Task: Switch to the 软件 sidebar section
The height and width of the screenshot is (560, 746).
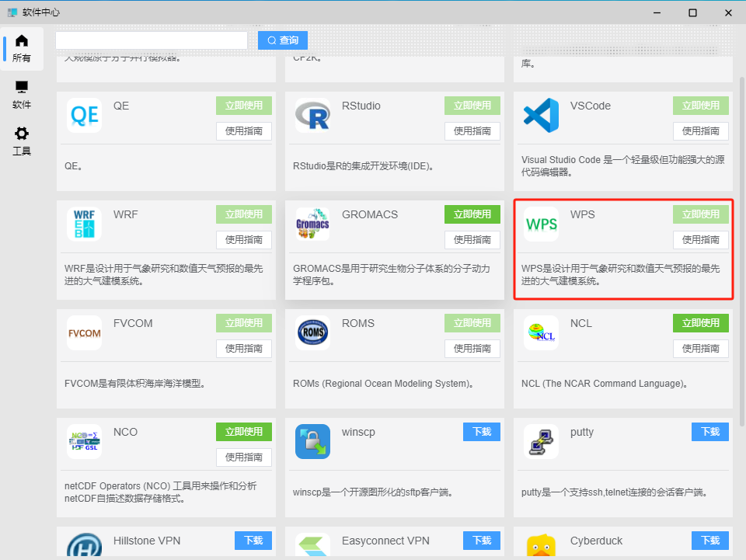Action: pos(22,95)
